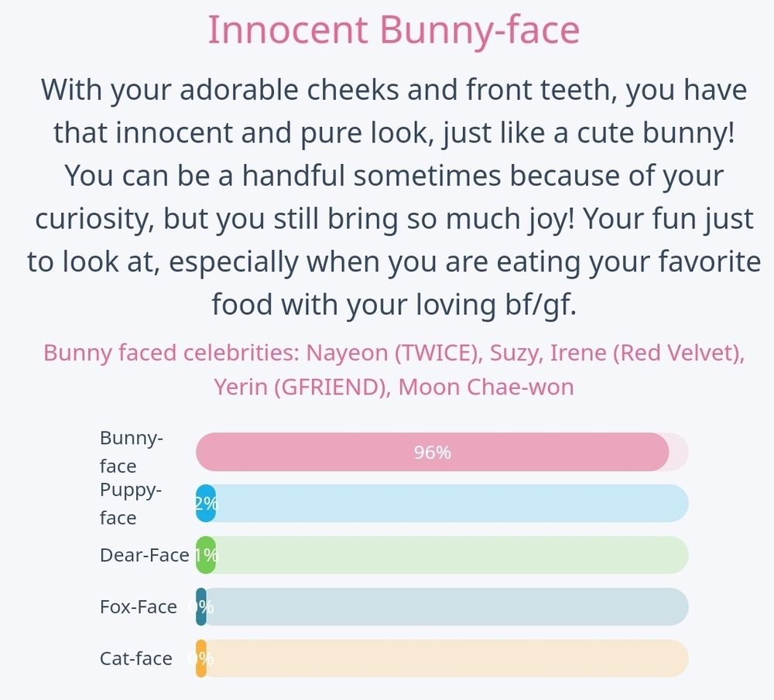
Task: Click "Irene (Red Velvet)" celebrity name
Action: (646, 353)
